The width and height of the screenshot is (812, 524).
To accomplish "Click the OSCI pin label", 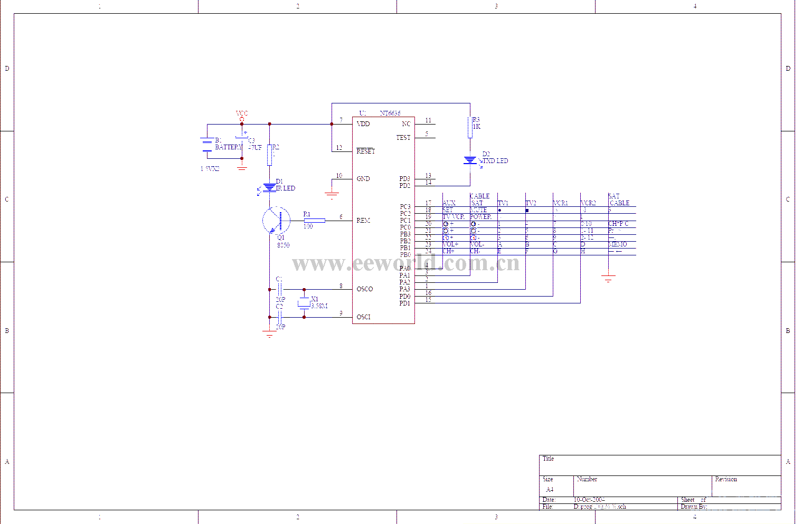I will (x=364, y=317).
